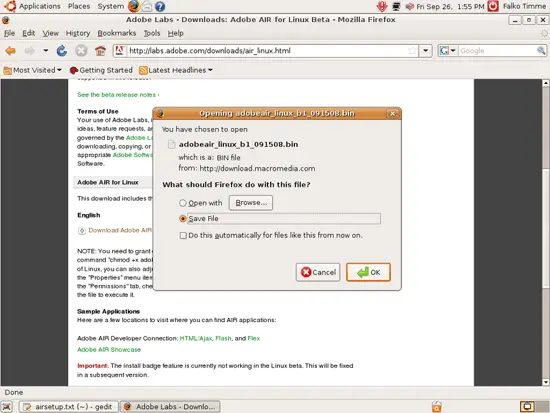The height and width of the screenshot is (413, 550).
Task: Open the Applications menu in GNOME panel
Action: point(40,6)
